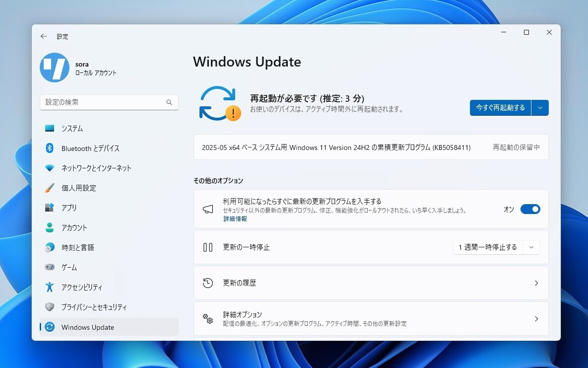Viewport: 588px width, 368px height.
Task: Click the アプリ apps icon
Action: click(50, 208)
